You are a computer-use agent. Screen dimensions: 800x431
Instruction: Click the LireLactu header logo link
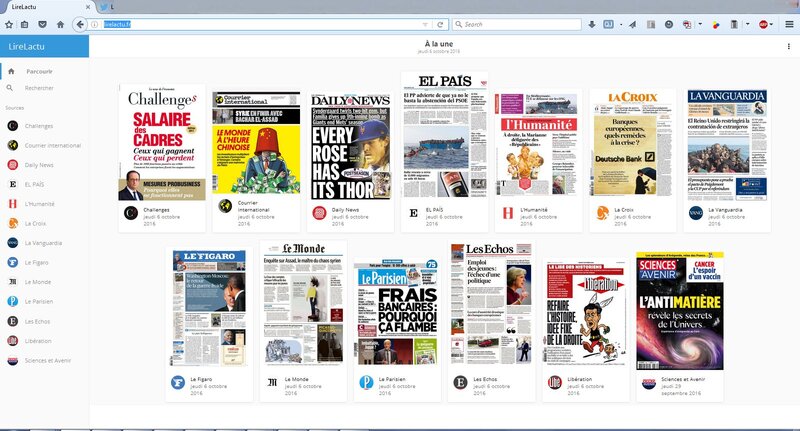[27, 46]
